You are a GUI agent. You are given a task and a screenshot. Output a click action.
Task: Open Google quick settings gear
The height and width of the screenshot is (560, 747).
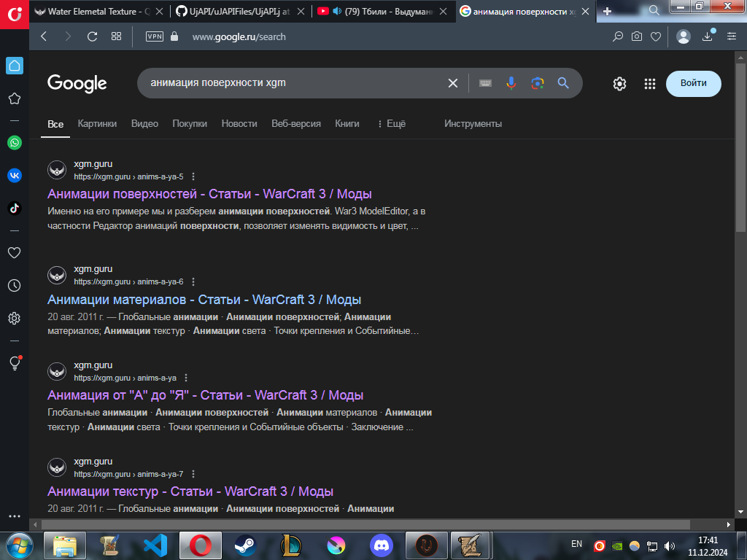(619, 84)
